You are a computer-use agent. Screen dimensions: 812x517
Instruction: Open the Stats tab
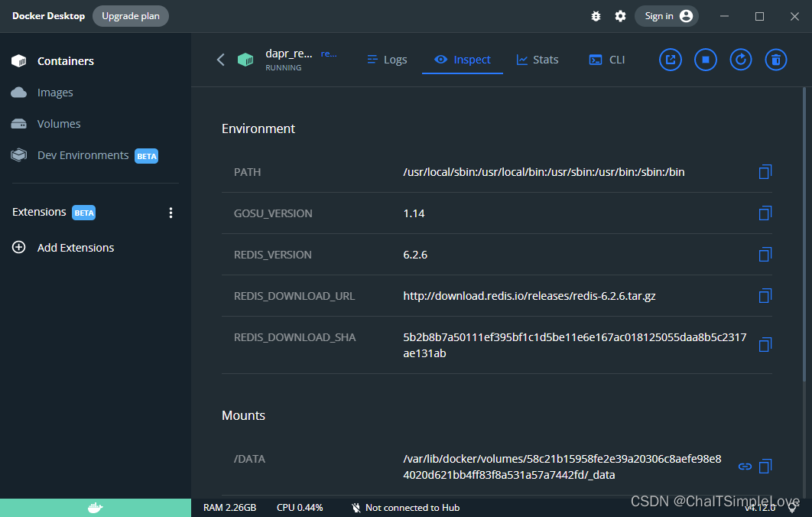click(538, 59)
